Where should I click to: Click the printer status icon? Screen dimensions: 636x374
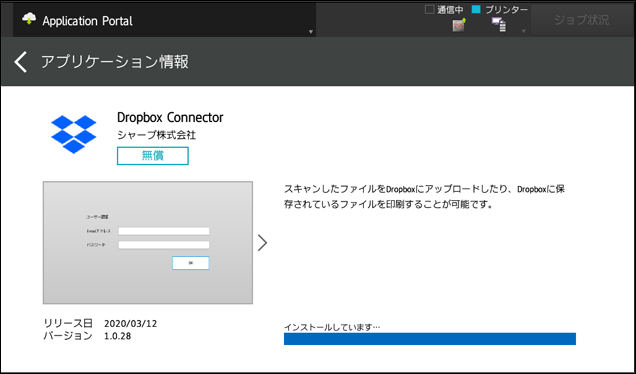[499, 25]
